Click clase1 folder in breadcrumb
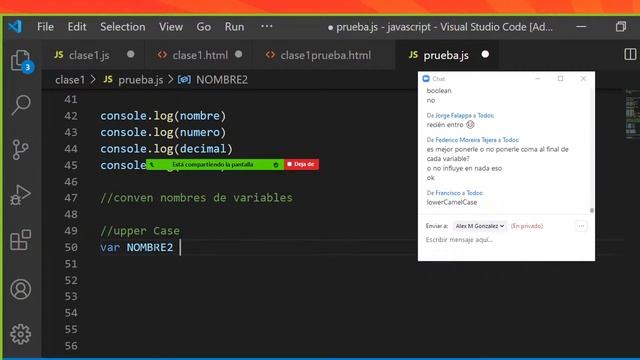Screen dimensions: 640x360 point(70,80)
